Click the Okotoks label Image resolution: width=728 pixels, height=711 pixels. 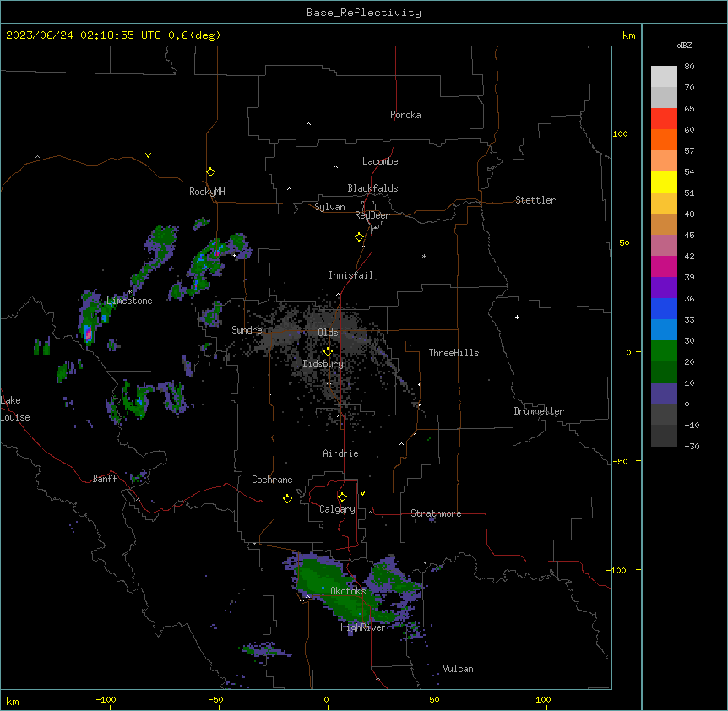(348, 591)
